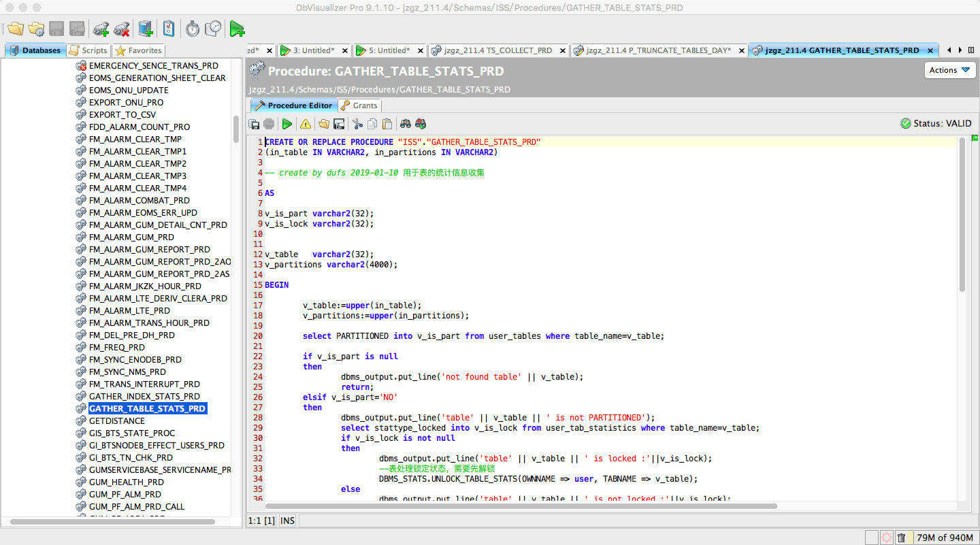Select GATHER_INDEX_STATS_PRD in the procedures tree

144,396
